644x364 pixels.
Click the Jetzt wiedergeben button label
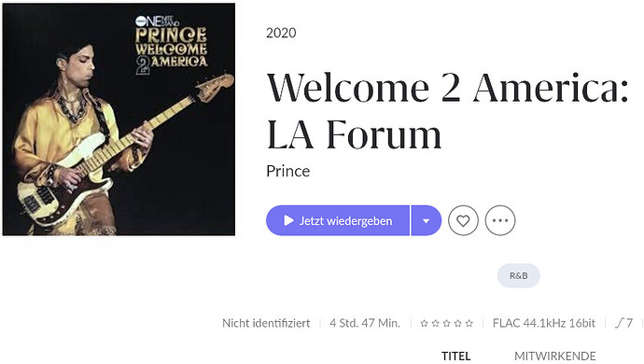click(346, 221)
